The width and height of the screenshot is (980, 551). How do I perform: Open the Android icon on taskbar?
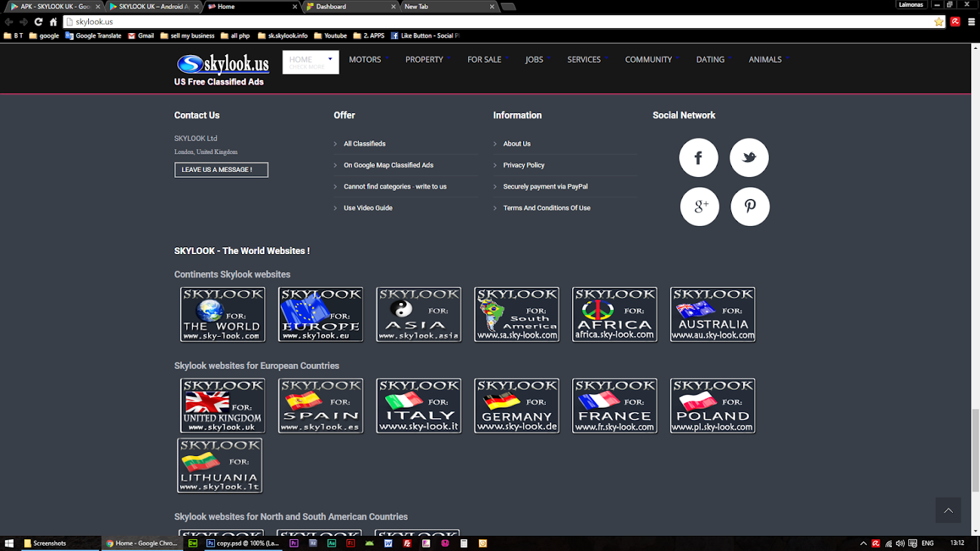pos(370,543)
